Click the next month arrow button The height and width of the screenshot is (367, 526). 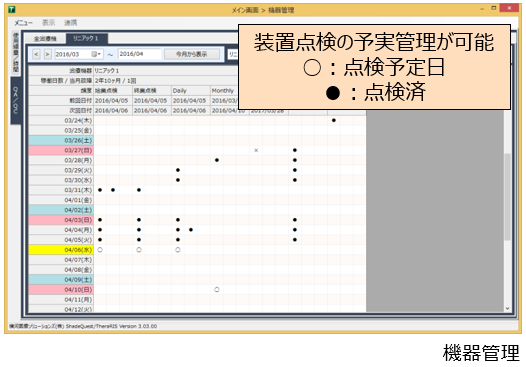(48, 54)
